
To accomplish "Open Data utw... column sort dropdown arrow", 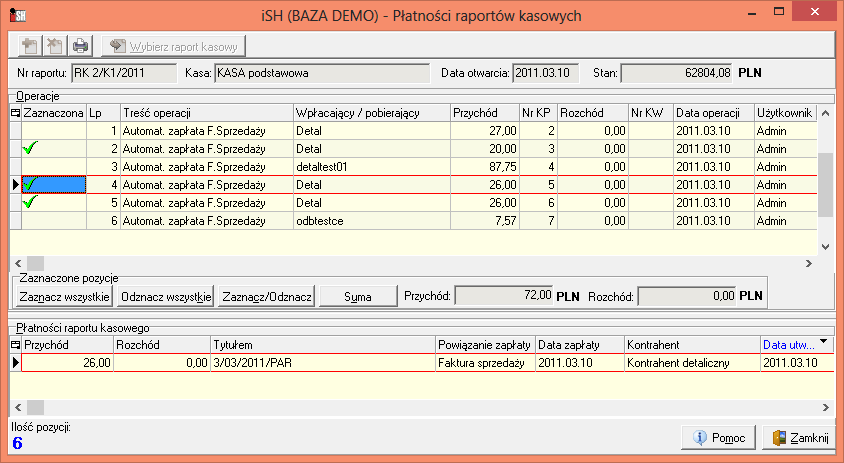I will click(x=823, y=341).
